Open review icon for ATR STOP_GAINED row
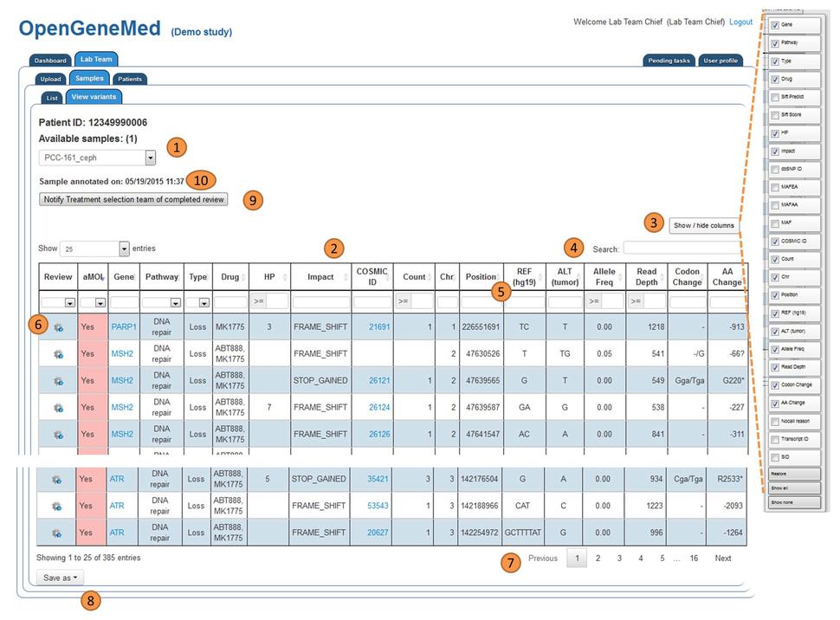 tap(58, 479)
